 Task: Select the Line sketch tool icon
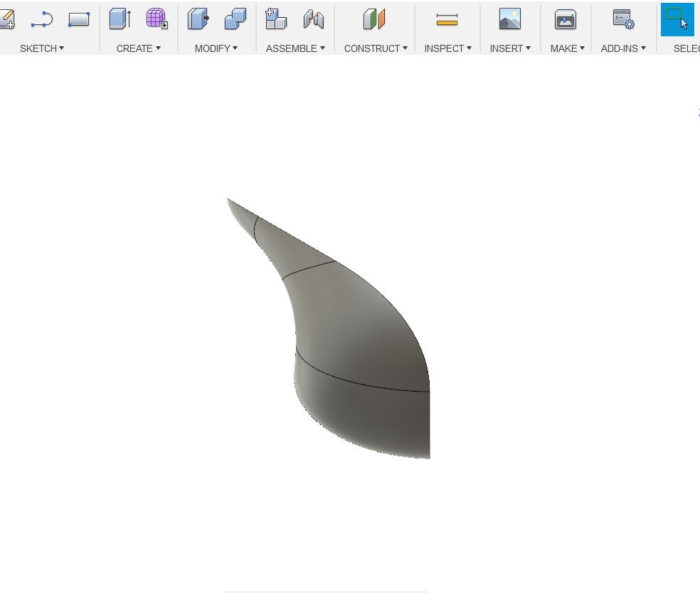coord(42,20)
